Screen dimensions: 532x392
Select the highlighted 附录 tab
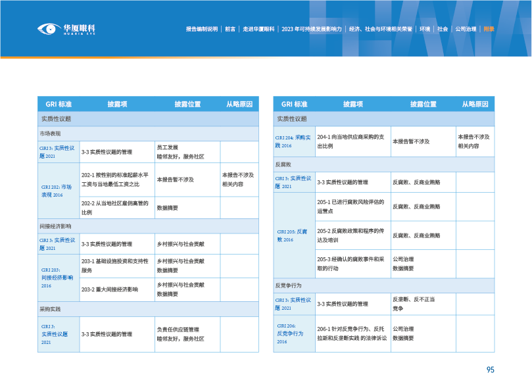click(x=489, y=29)
